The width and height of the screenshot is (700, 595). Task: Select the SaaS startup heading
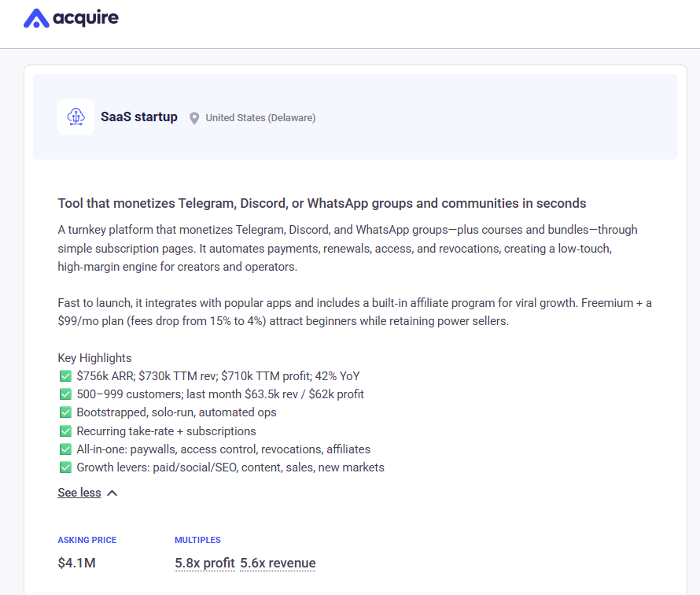tap(139, 117)
